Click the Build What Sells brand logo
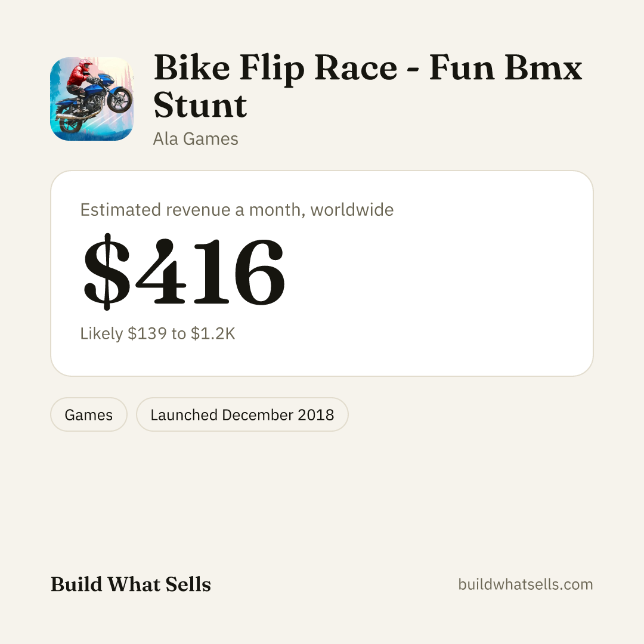Viewport: 644px width, 644px height. (131, 584)
